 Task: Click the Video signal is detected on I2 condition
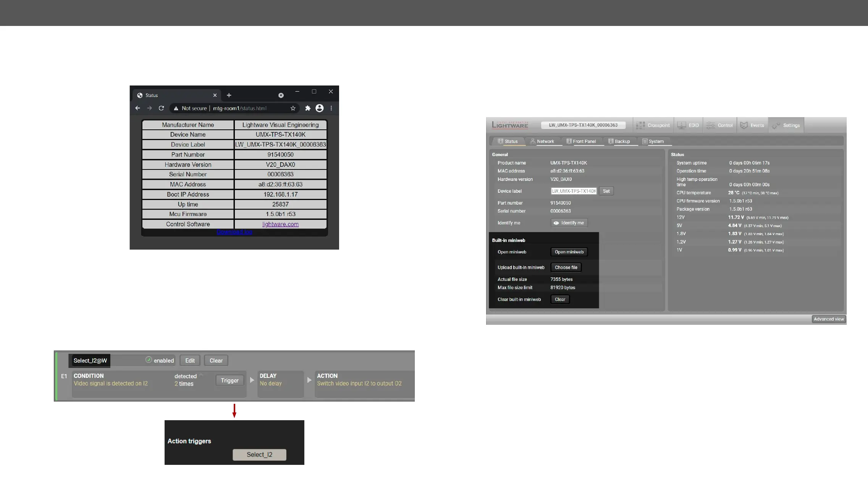(x=111, y=384)
